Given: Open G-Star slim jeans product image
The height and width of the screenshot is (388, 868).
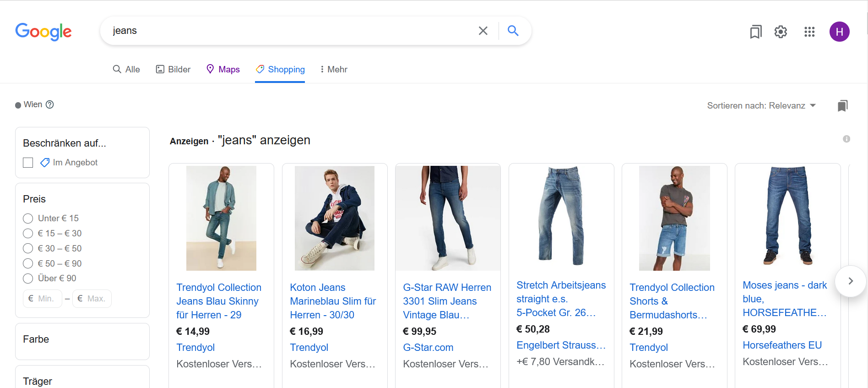Looking at the screenshot, I should pyautogui.click(x=448, y=218).
